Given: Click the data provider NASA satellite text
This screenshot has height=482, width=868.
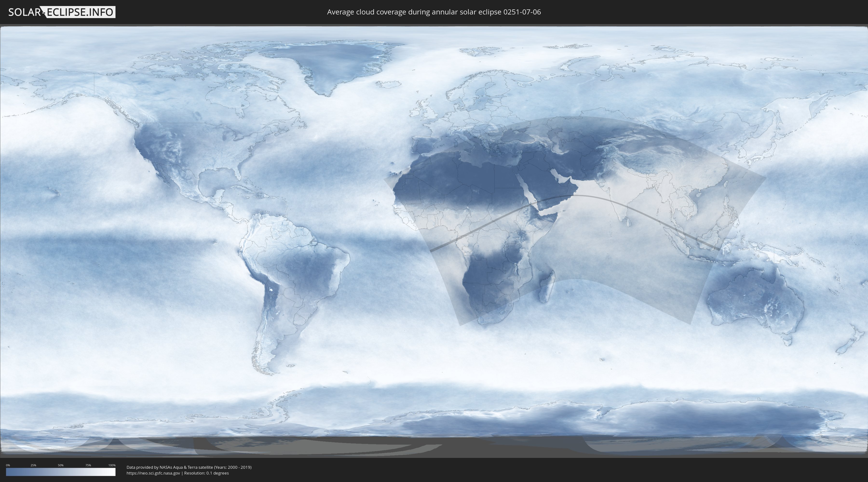Looking at the screenshot, I should click(189, 467).
